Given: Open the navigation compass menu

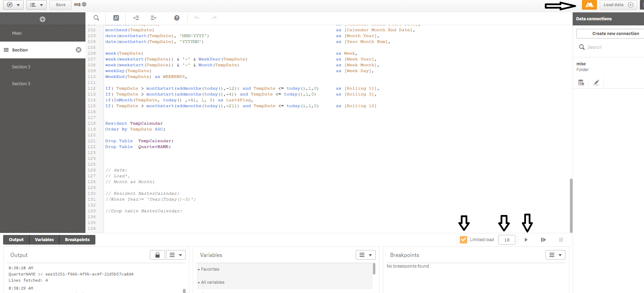Looking at the screenshot, I should pos(13,5).
